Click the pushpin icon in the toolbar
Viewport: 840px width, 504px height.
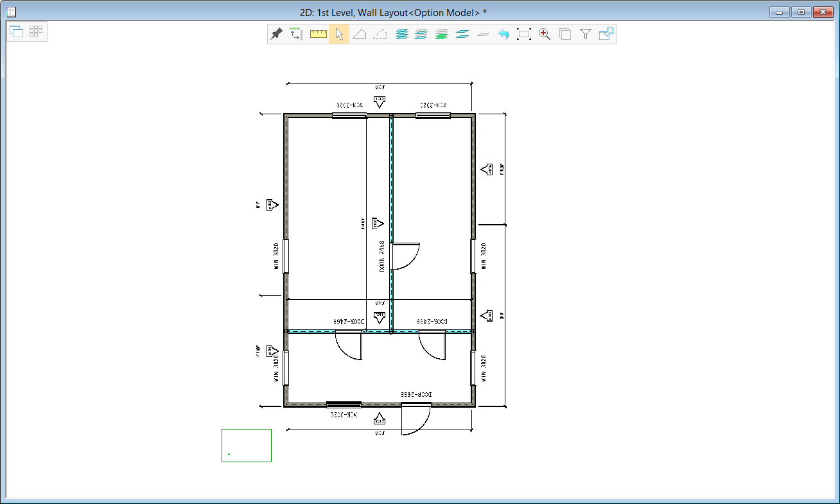[276, 34]
